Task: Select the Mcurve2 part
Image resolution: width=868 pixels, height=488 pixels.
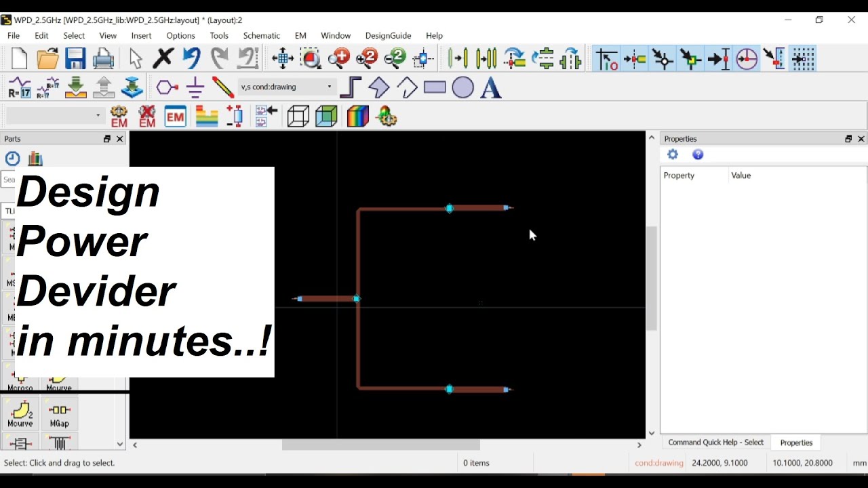Action: 20,414
